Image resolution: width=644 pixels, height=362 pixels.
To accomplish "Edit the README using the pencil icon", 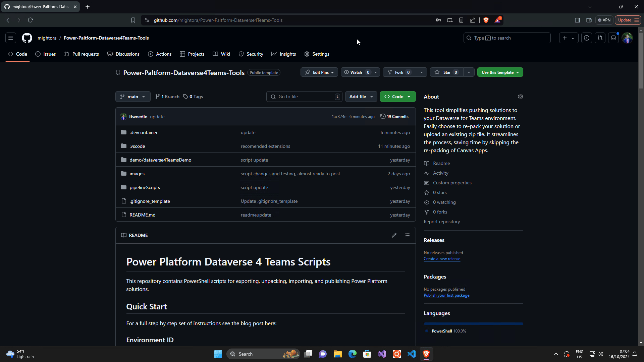I will (394, 235).
